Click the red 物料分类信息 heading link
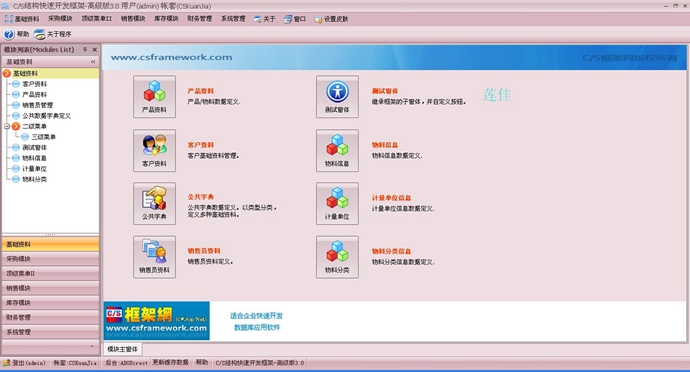The height and width of the screenshot is (372, 690). 391,251
